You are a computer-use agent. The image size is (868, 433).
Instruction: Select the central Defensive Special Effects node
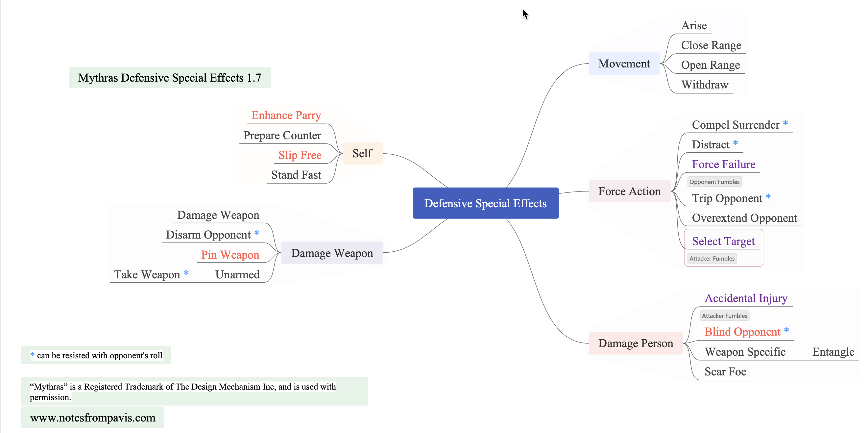tap(485, 203)
